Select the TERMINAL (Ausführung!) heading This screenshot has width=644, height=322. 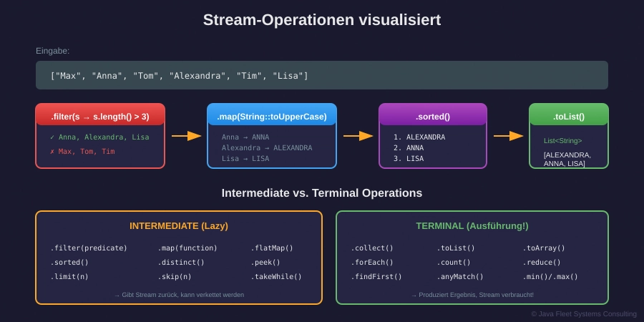tap(472, 225)
